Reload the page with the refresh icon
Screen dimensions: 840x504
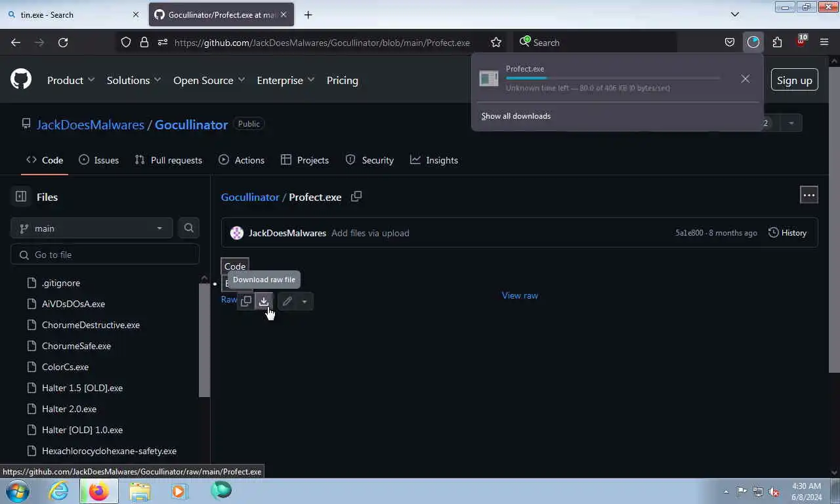63,42
